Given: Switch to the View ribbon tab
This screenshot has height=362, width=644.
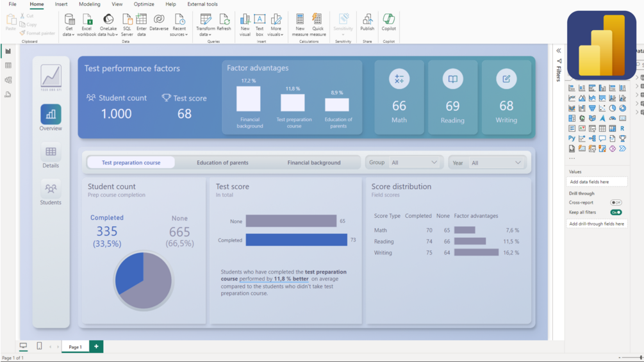Looking at the screenshot, I should [x=117, y=4].
